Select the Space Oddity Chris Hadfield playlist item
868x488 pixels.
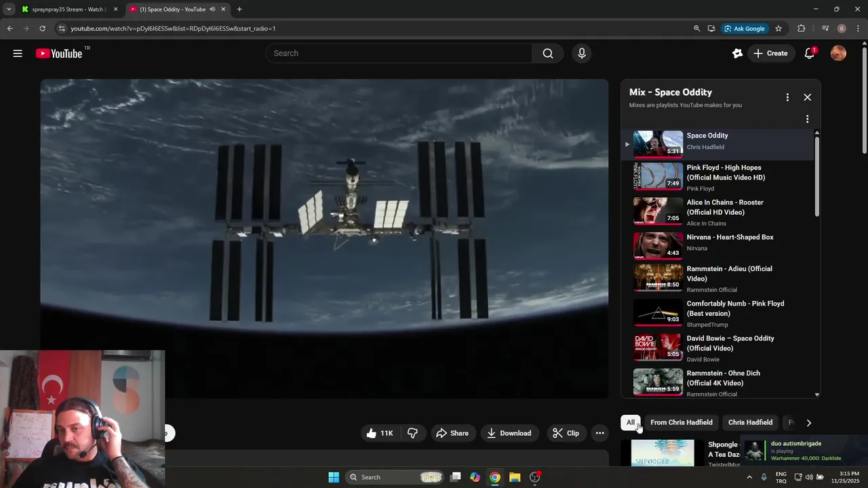(x=717, y=143)
